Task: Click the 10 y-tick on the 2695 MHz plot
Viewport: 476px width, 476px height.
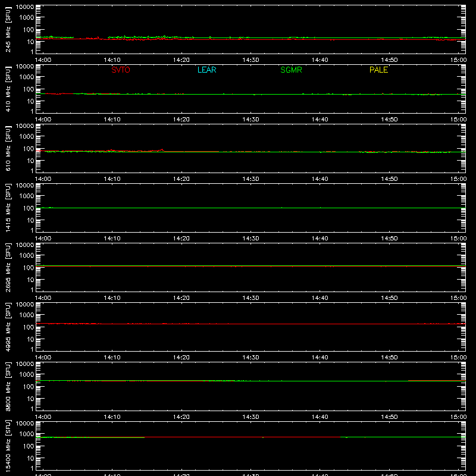Action: 31,280
